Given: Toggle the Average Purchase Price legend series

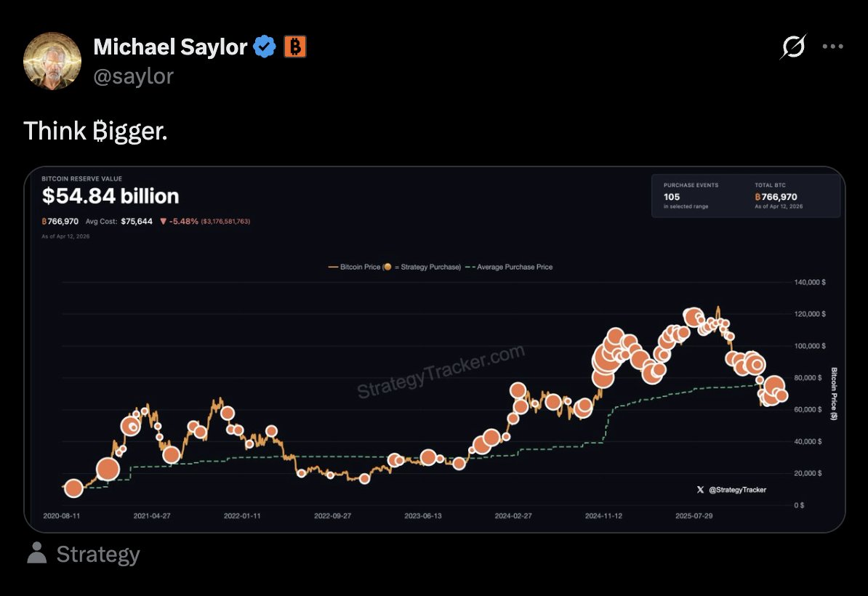Looking at the screenshot, I should 509,267.
